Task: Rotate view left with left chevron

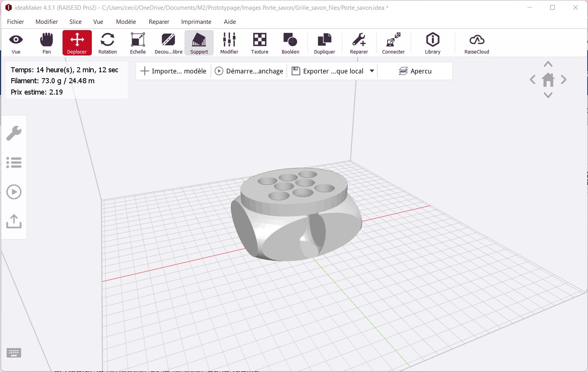Action: tap(533, 80)
